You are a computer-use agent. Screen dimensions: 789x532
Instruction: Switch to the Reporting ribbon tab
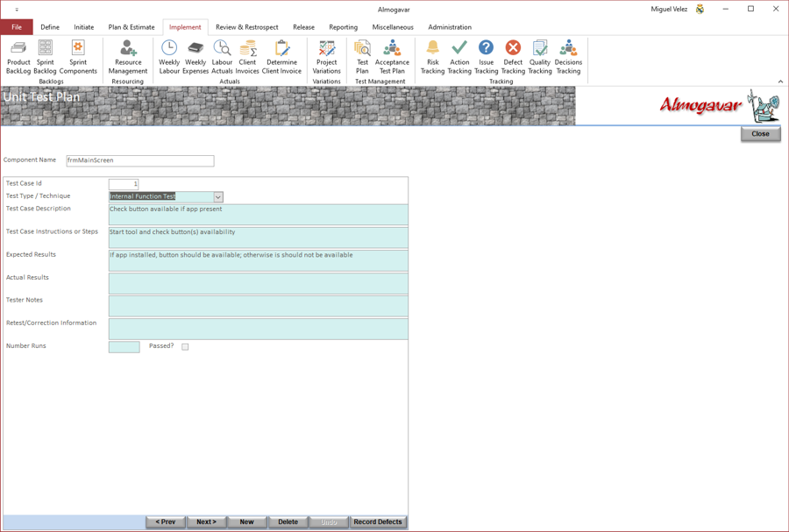pos(343,27)
